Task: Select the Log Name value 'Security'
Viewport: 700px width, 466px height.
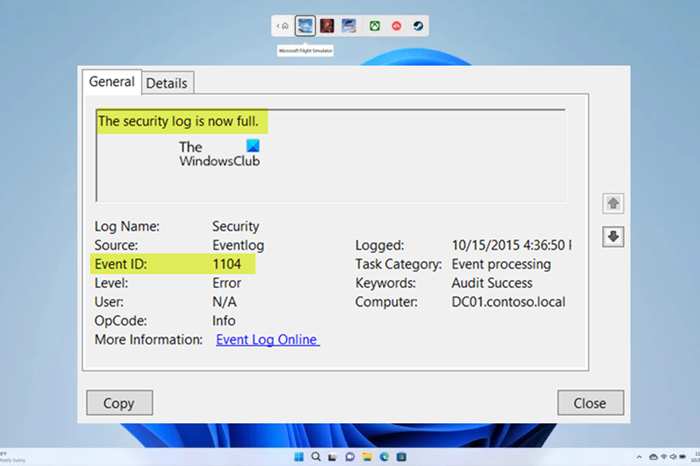Action: 236,226
